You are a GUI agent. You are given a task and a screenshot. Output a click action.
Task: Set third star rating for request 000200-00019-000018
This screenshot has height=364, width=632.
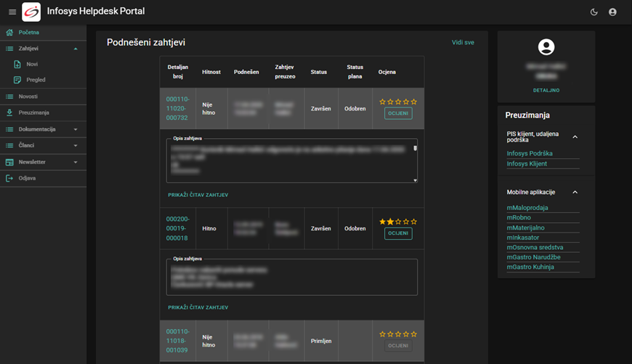pyautogui.click(x=398, y=222)
